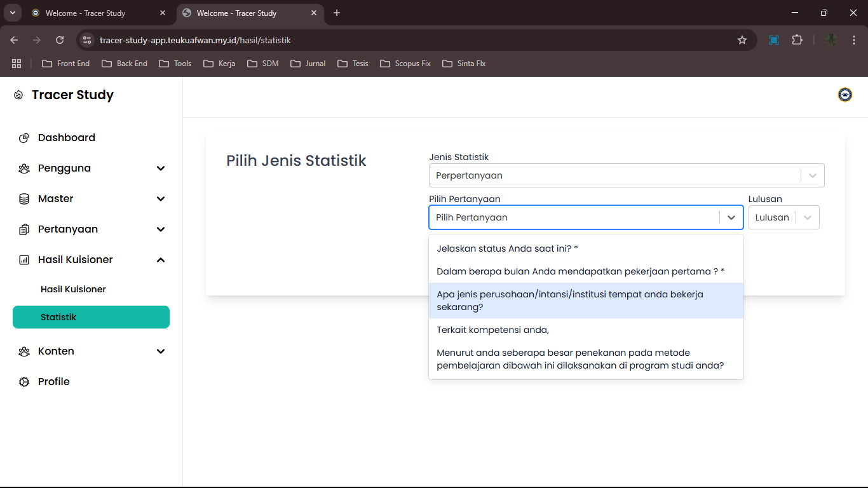Select the pekerjaan pertama question option

pos(580,271)
